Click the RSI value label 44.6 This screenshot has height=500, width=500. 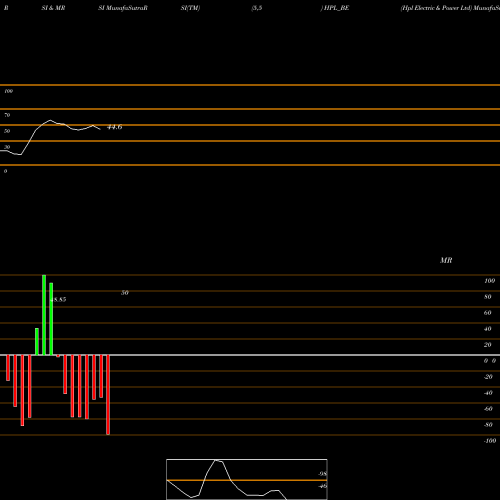(115, 127)
